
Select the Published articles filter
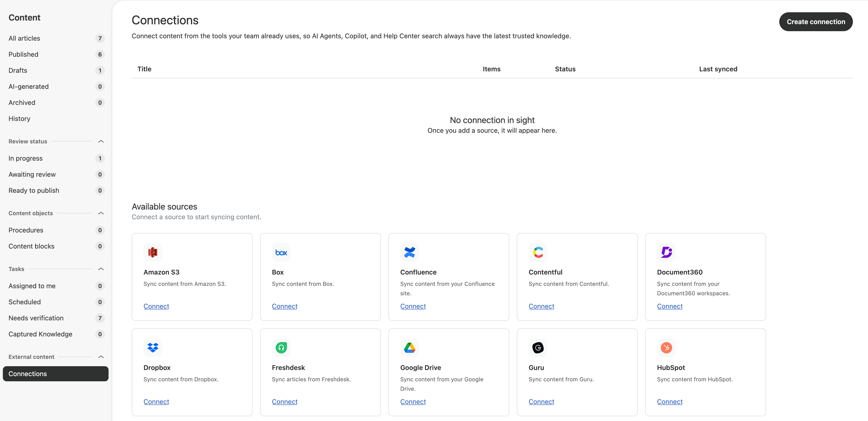click(56, 54)
